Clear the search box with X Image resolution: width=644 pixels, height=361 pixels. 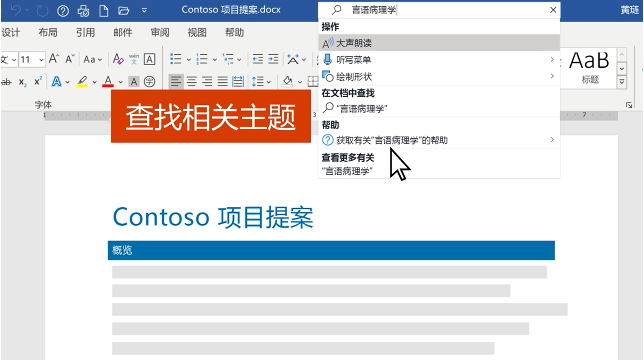(x=553, y=10)
